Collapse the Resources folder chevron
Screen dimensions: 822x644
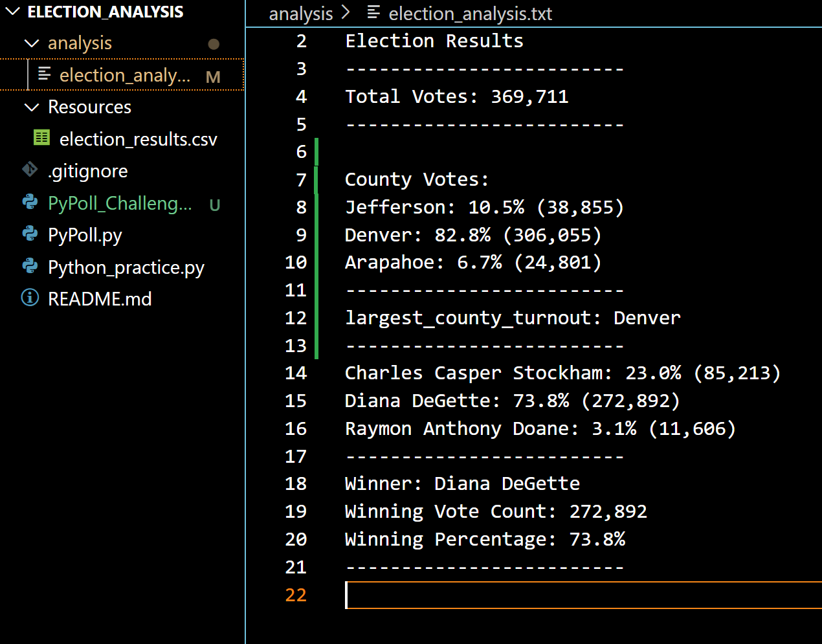[31, 107]
